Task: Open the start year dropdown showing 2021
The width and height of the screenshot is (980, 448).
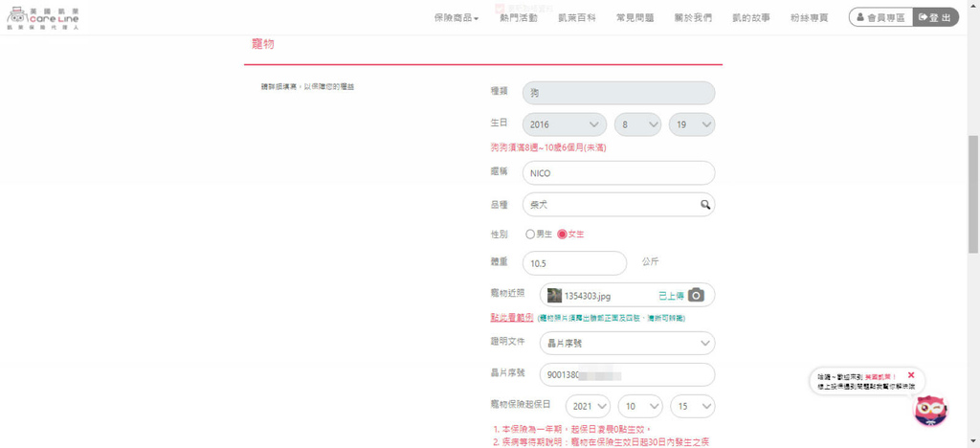Action: [x=589, y=406]
